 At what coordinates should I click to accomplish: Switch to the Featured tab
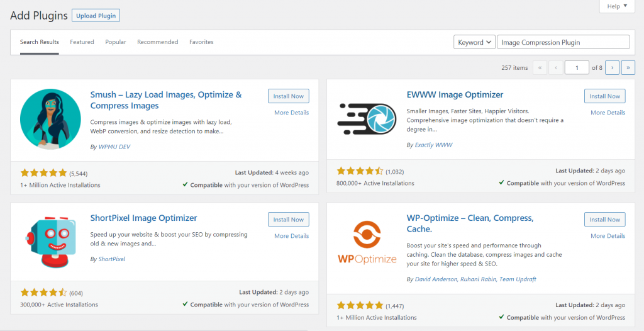click(x=82, y=42)
